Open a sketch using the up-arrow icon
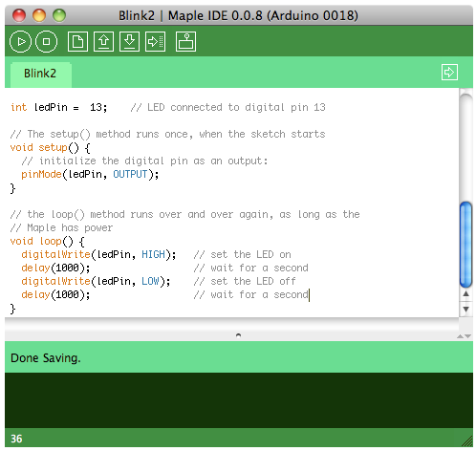Image resolution: width=476 pixels, height=451 pixels. (x=103, y=42)
